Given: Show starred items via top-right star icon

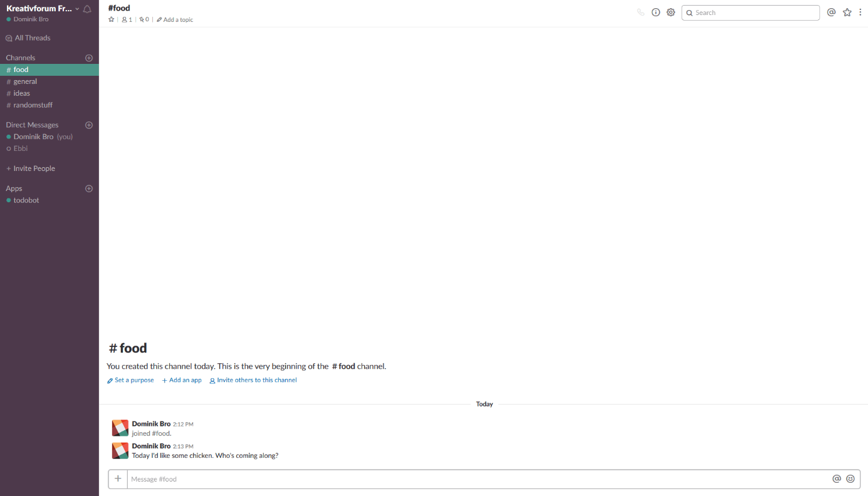Looking at the screenshot, I should pyautogui.click(x=847, y=12).
